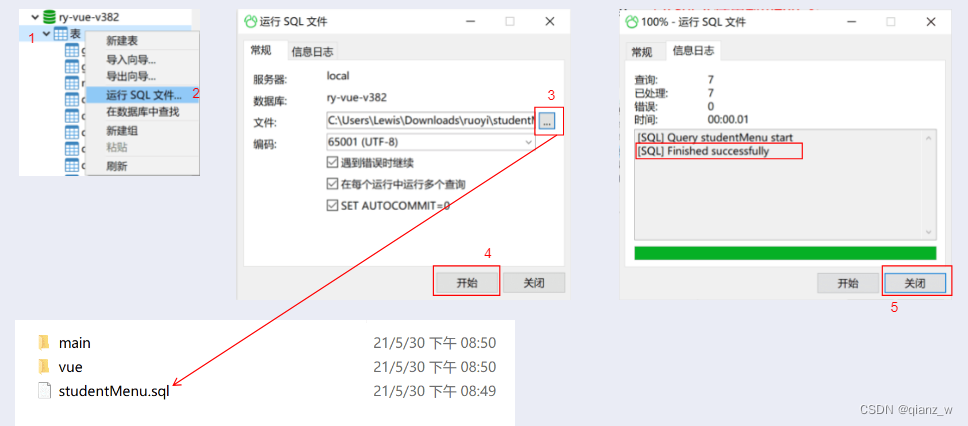
Task: Open the 编码 encoding dropdown
Action: (430, 143)
